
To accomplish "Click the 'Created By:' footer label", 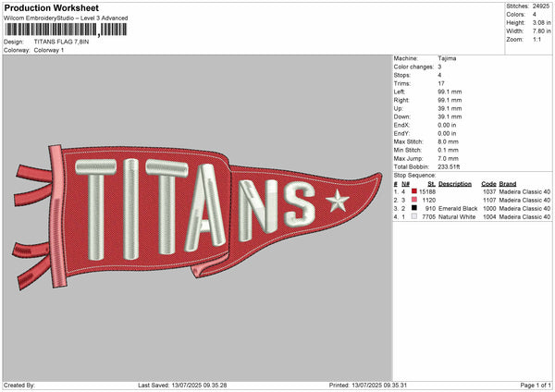I will [x=19, y=385].
